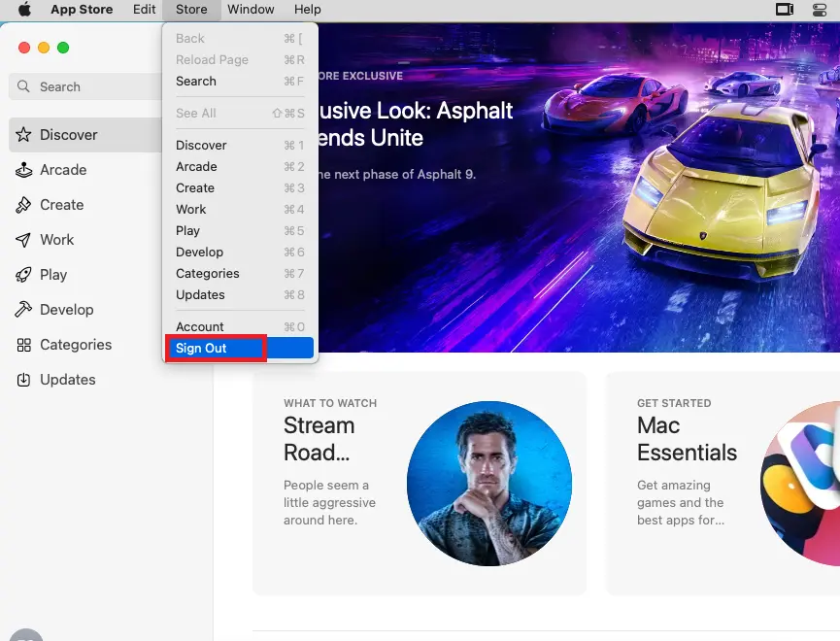Click the Search field in sidebar
Viewport: 840px width, 641px height.
(x=84, y=86)
